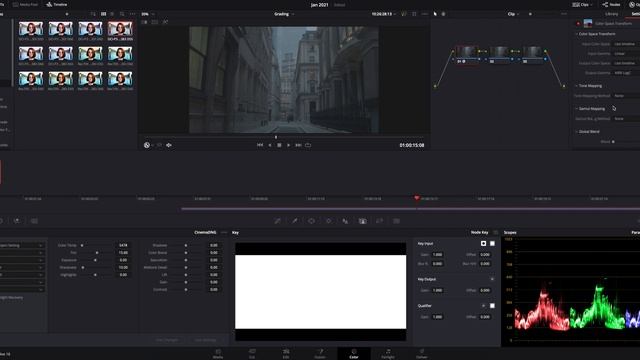Click the image wipe icon above viewer
Screen dimensions: 640x360
[x=144, y=22]
